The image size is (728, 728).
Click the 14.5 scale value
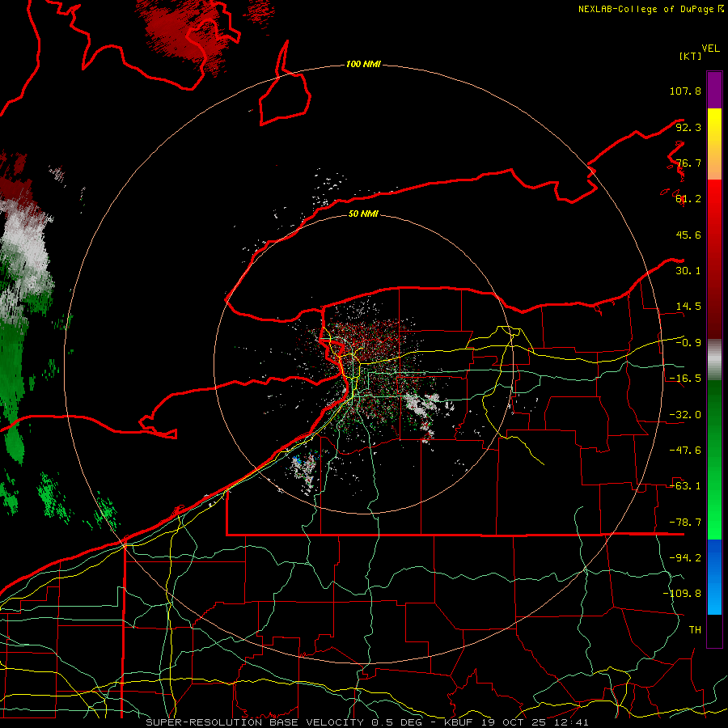tap(688, 306)
